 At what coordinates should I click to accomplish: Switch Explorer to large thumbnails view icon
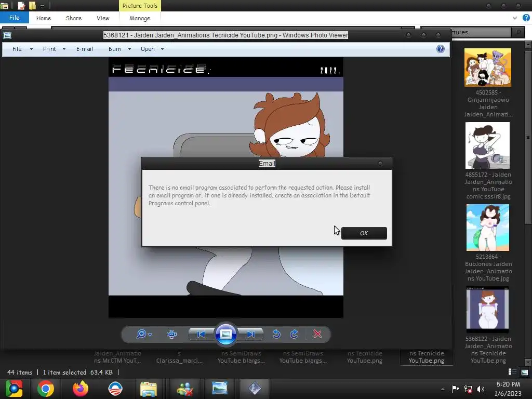[525, 372]
